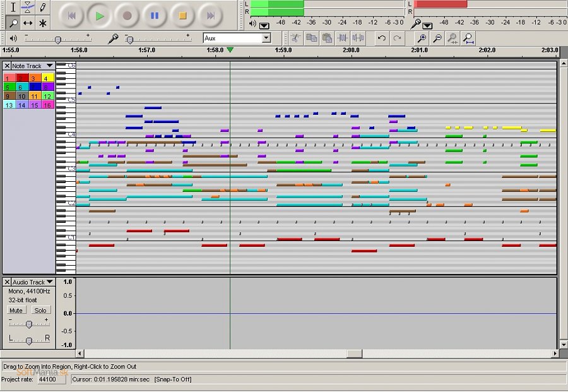Skip to start of project

tap(71, 15)
